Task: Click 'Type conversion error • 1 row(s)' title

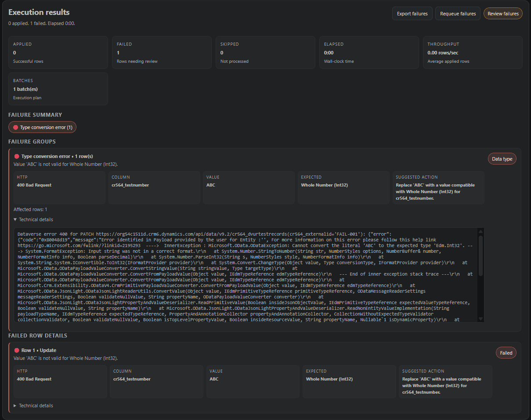Action: [x=57, y=156]
